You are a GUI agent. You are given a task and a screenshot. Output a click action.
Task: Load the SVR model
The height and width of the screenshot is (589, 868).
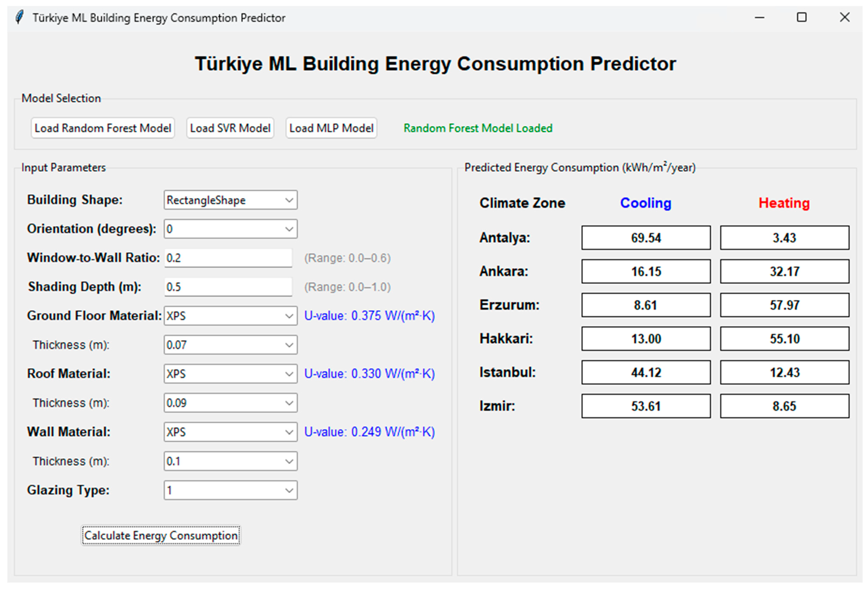pyautogui.click(x=230, y=128)
